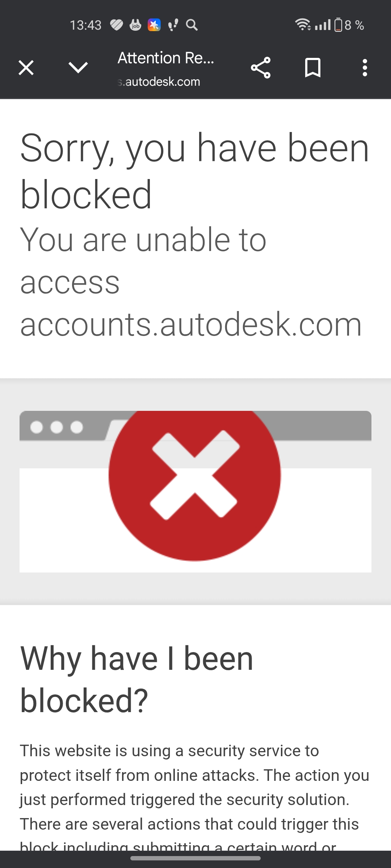Tap the autodesk.com URL text
The height and width of the screenshot is (868, 391).
click(159, 82)
